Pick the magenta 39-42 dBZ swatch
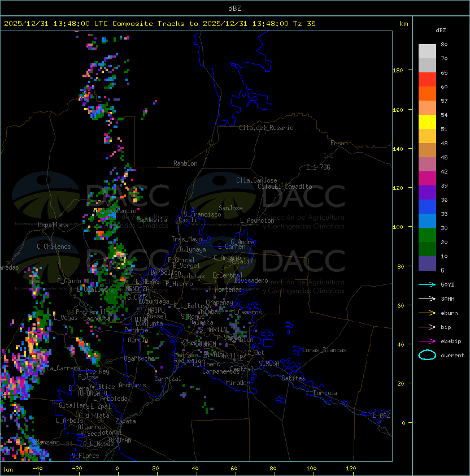The image size is (470, 476). 427,179
